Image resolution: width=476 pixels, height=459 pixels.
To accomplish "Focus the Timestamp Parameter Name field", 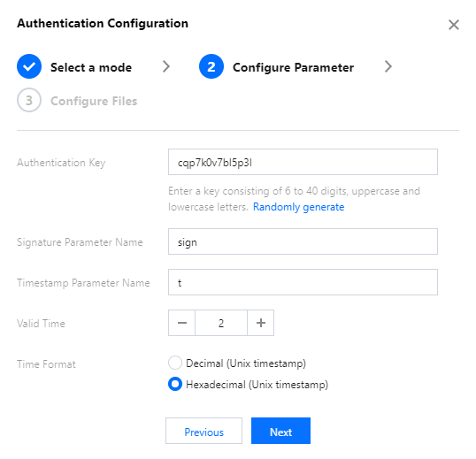I will (x=303, y=282).
